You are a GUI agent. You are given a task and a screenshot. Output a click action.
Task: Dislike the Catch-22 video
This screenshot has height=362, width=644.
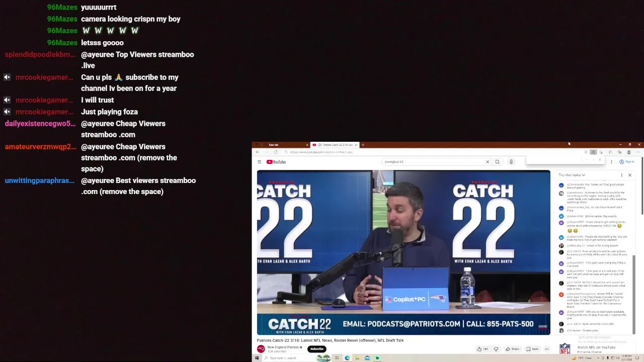click(496, 349)
